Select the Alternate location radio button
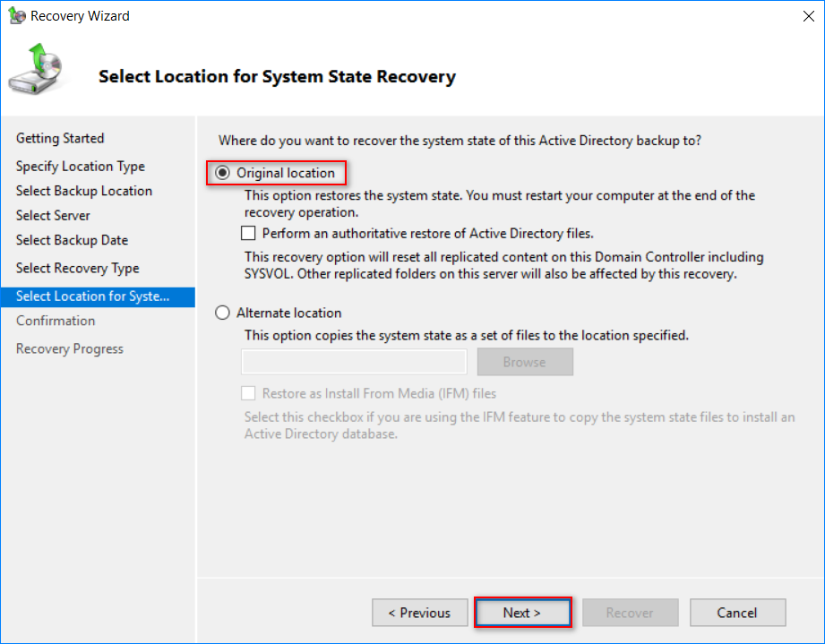The image size is (825, 644). pyautogui.click(x=222, y=313)
